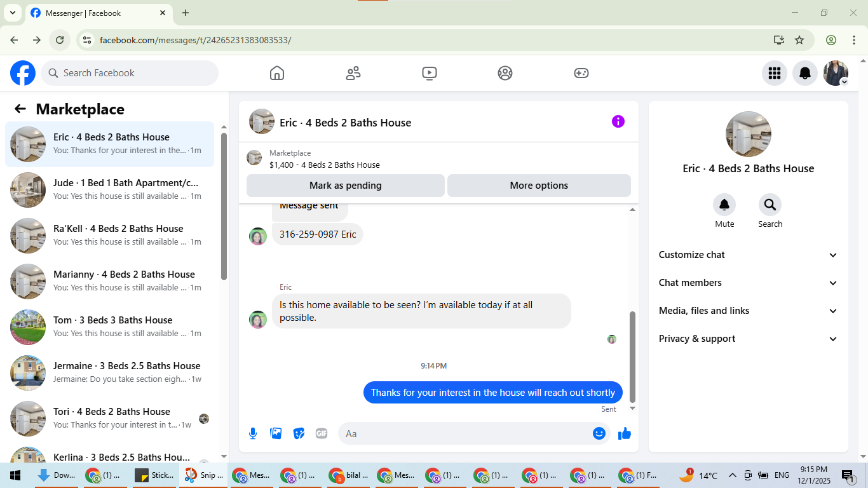
Task: Click the ENG language indicator
Action: pyautogui.click(x=782, y=475)
